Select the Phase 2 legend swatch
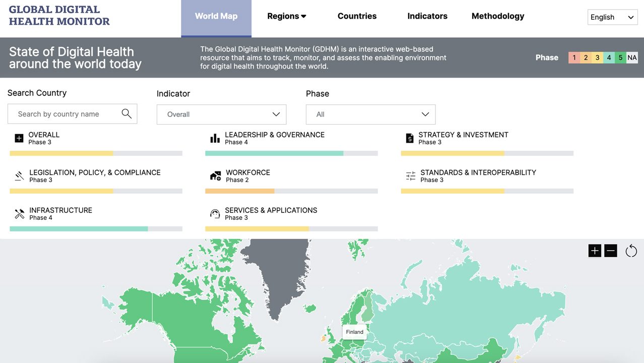 (x=586, y=57)
